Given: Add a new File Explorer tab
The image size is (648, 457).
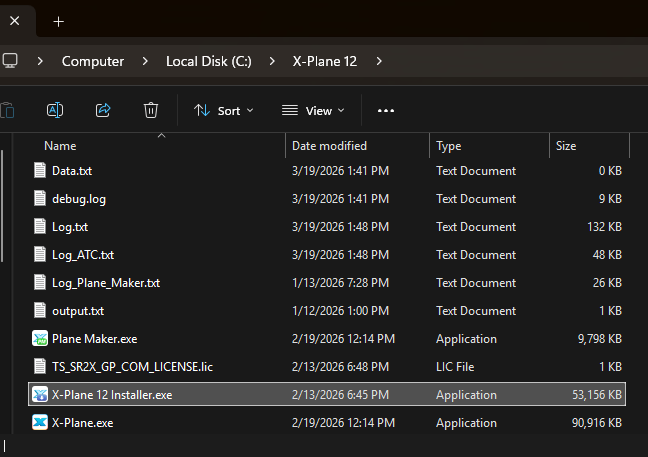Looking at the screenshot, I should pos(59,21).
